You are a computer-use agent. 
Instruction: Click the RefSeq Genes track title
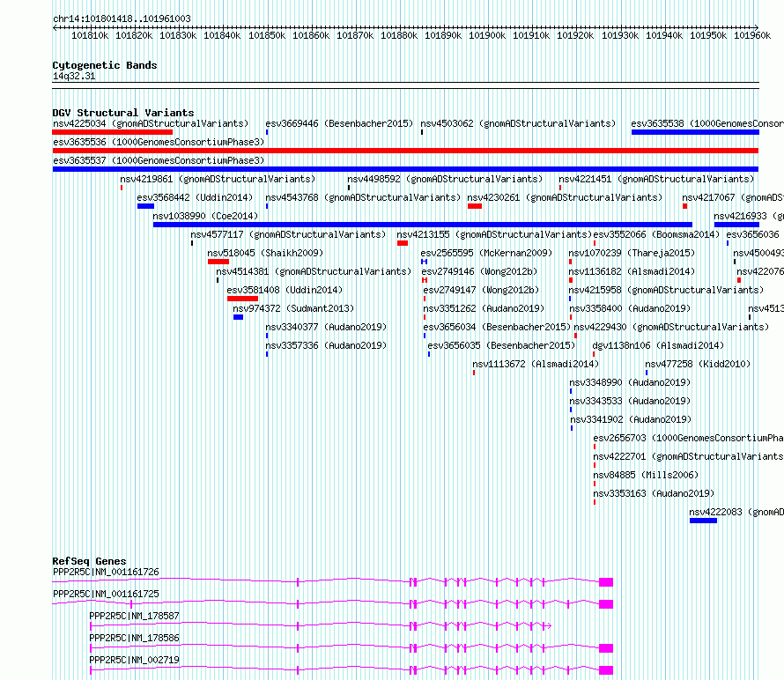click(x=89, y=561)
